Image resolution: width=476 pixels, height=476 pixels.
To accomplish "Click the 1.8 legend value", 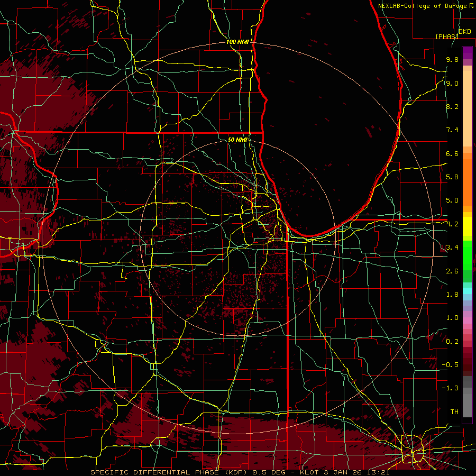I will click(452, 295).
